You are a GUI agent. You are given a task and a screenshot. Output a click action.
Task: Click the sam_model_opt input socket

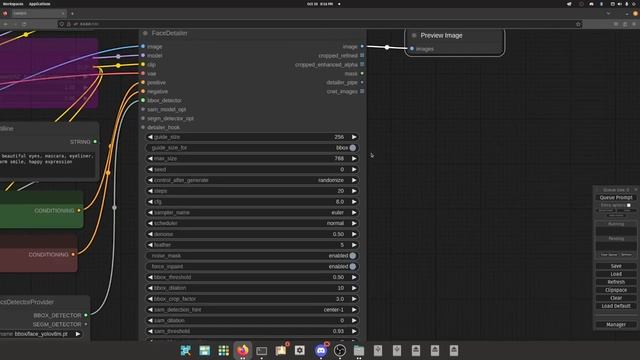(143, 109)
